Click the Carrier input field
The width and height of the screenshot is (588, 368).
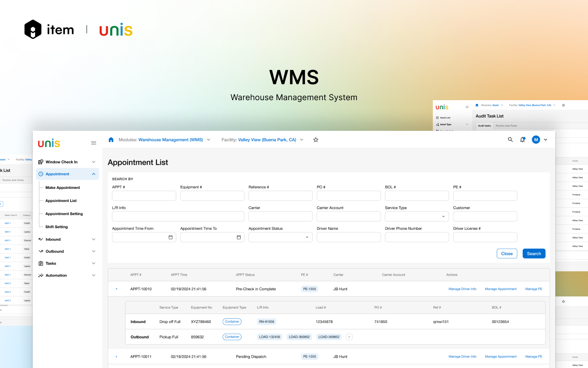coord(281,216)
